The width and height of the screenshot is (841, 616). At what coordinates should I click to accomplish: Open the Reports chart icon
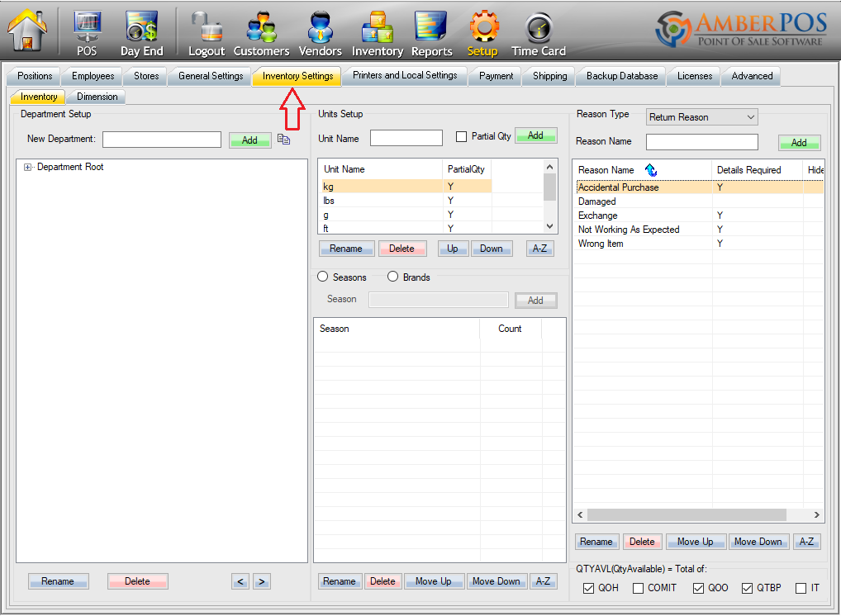pyautogui.click(x=432, y=33)
